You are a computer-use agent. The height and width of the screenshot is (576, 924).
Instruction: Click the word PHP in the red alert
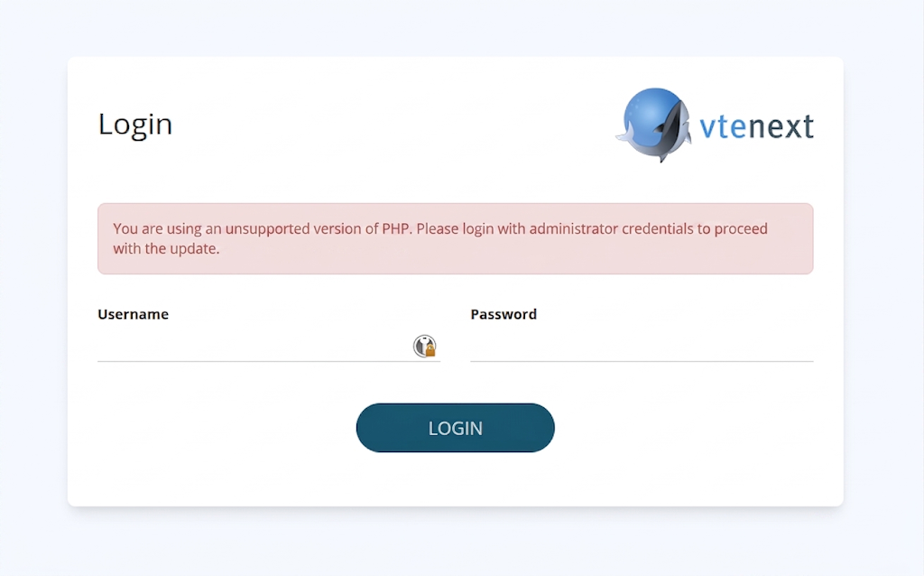tap(395, 228)
